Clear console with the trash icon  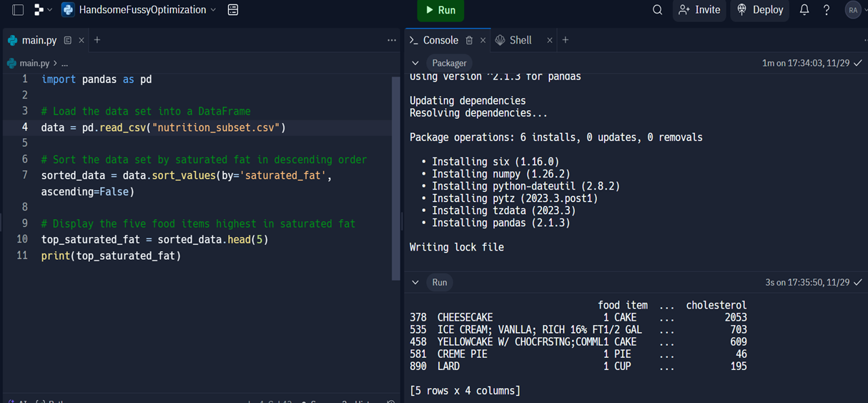click(469, 40)
